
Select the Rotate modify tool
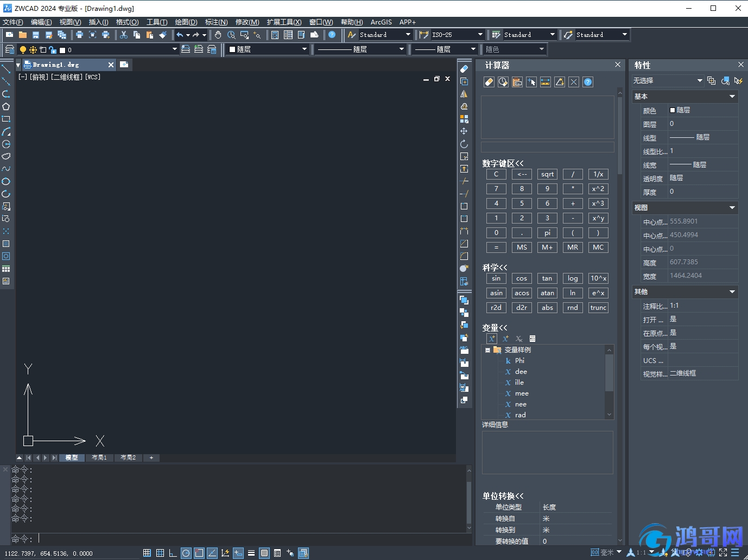(464, 144)
